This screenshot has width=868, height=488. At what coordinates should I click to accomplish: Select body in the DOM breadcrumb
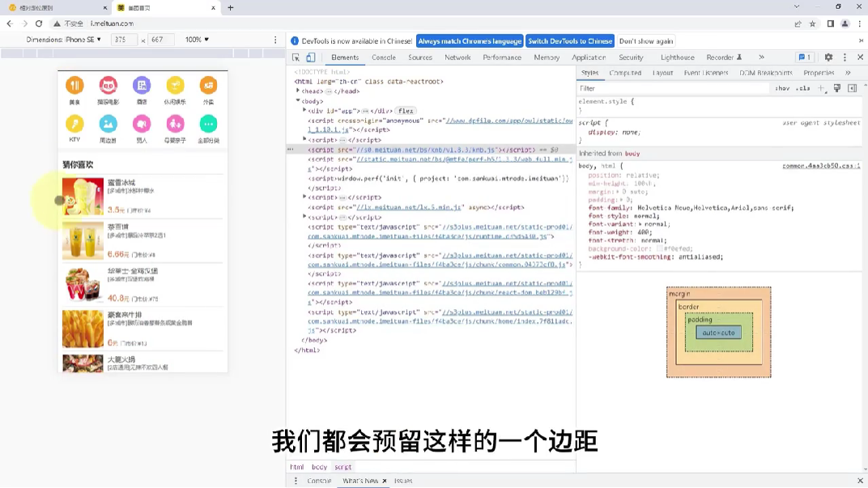pos(319,467)
